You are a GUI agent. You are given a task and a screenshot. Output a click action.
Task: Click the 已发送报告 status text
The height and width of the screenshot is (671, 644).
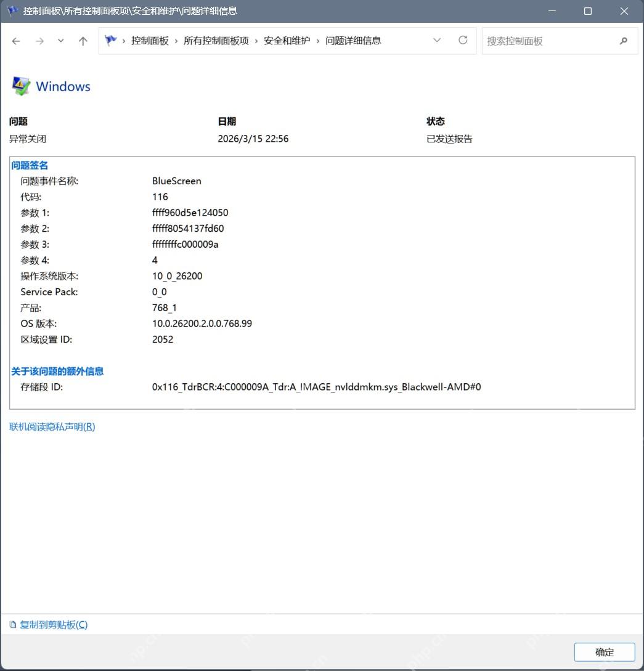[x=449, y=139]
